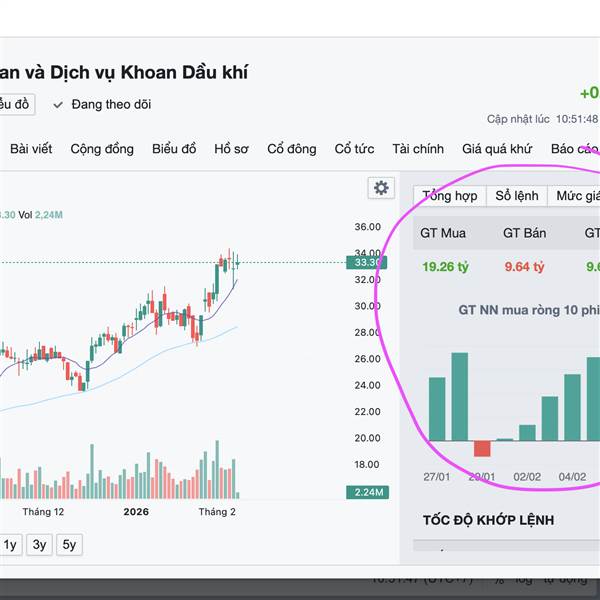600x600 pixels.
Task: Open the "Cộng đồng" tab
Action: tap(101, 149)
